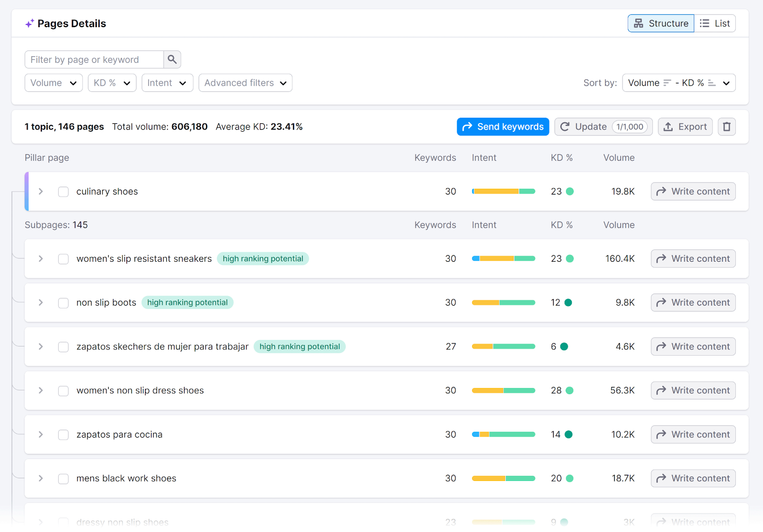Image resolution: width=763 pixels, height=532 pixels.
Task: Click the search magnifier icon
Action: click(x=172, y=59)
